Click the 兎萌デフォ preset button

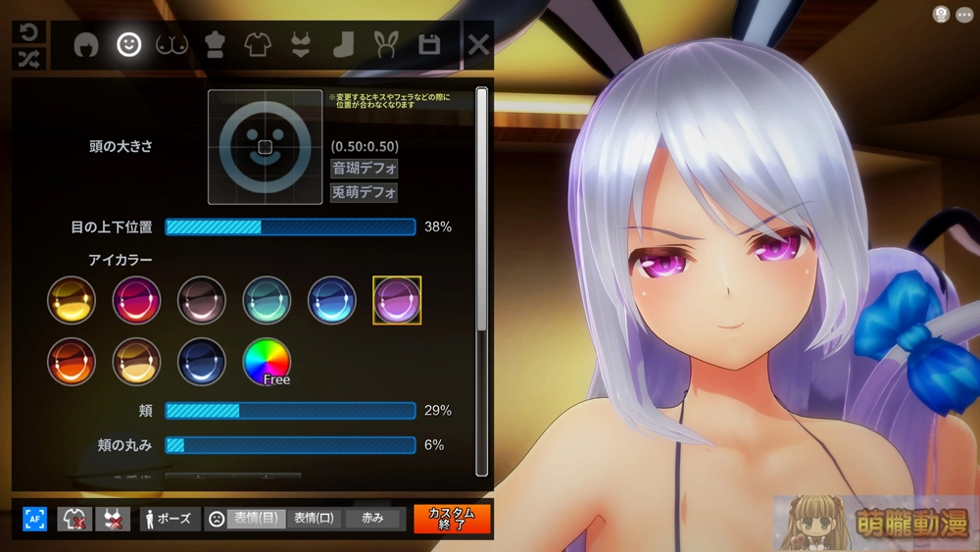click(364, 192)
